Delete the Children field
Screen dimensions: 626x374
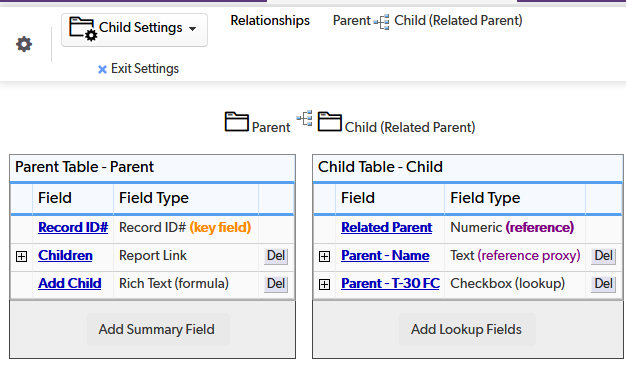point(276,256)
